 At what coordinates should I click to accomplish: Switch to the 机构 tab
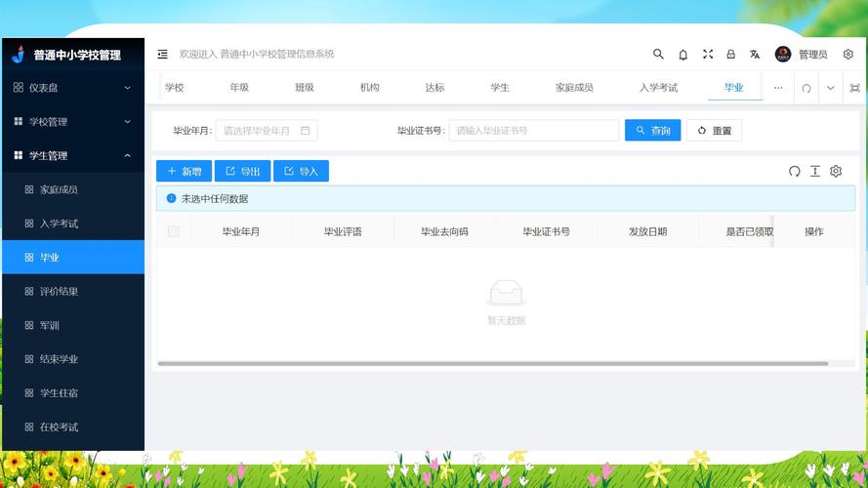point(370,88)
